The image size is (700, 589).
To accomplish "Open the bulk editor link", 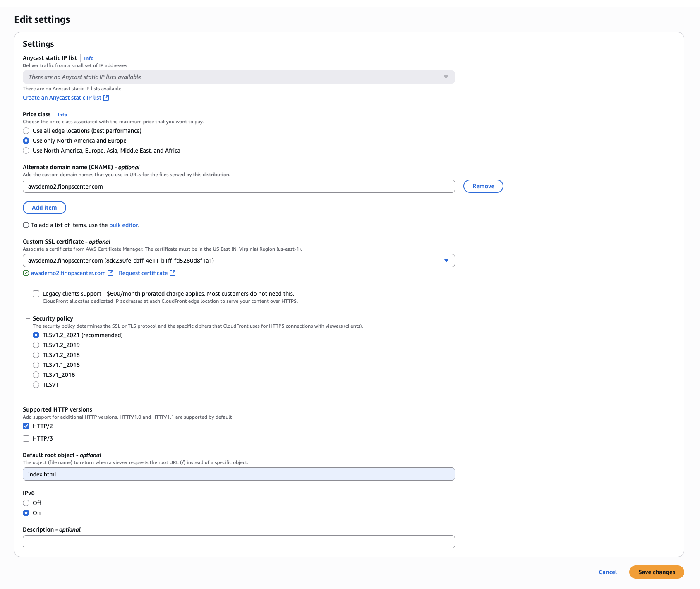I will [x=123, y=225].
